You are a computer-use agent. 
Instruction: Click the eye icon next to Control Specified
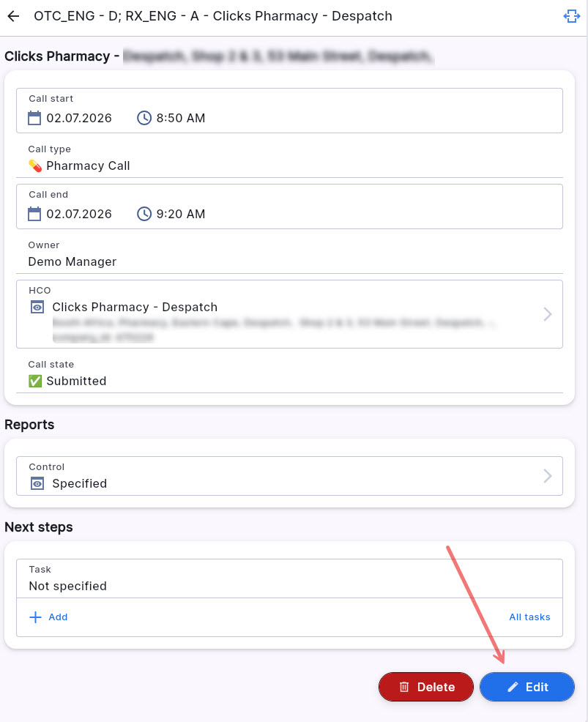point(37,483)
